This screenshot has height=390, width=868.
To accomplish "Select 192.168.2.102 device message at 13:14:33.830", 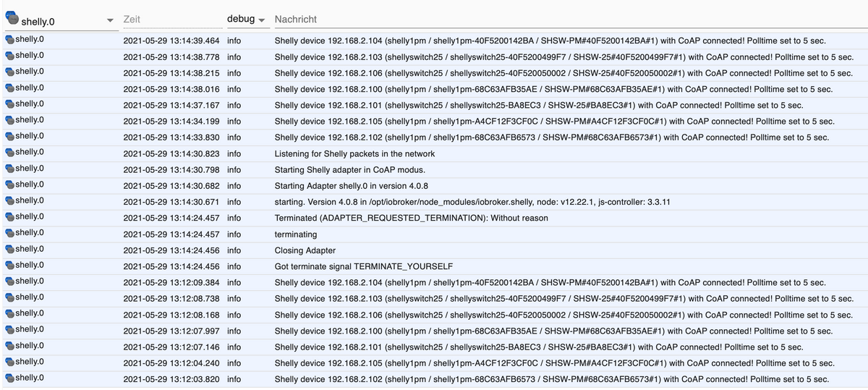I will click(552, 137).
